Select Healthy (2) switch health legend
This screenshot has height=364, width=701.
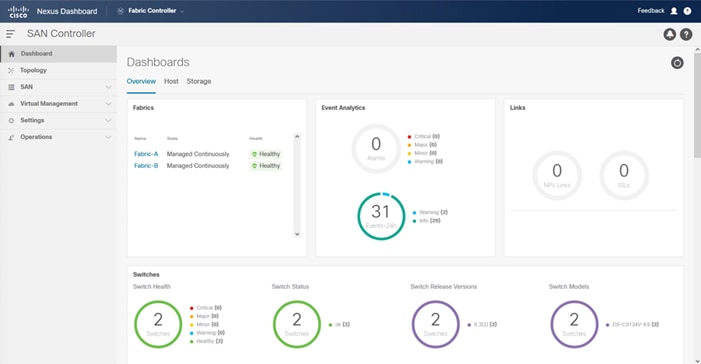[206, 341]
